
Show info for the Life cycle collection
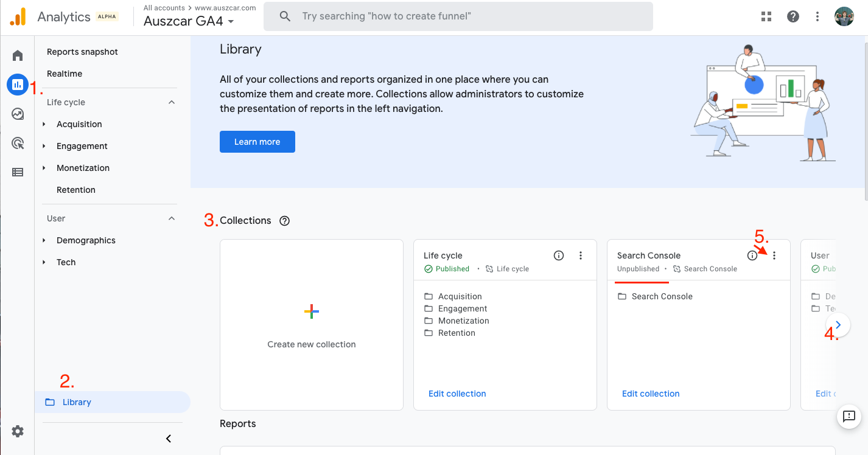pos(559,255)
